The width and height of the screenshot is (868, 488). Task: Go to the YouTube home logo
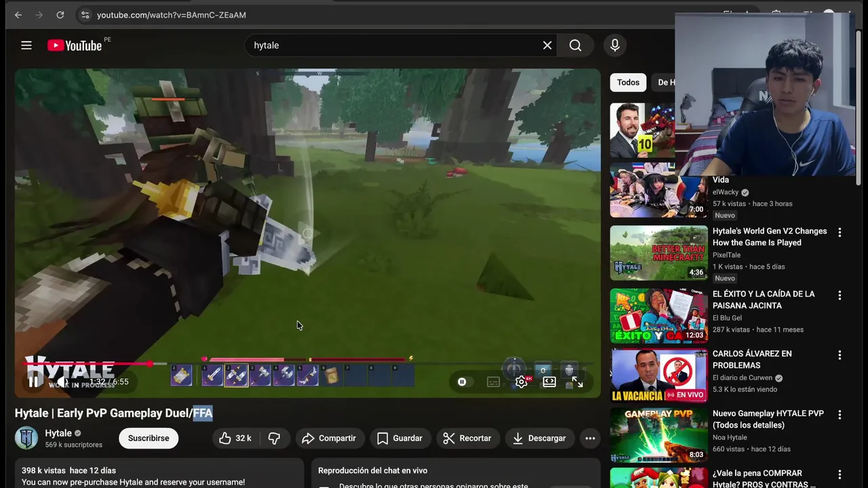coord(75,45)
